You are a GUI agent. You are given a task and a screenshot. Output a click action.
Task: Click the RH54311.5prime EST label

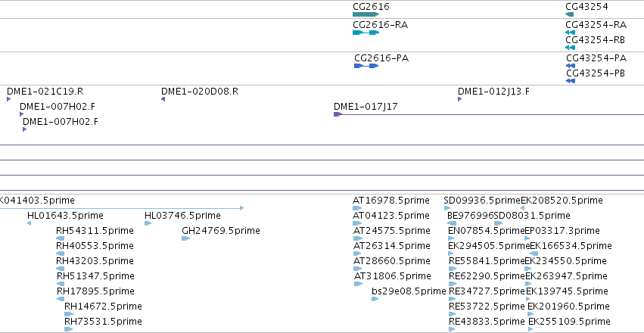click(95, 230)
